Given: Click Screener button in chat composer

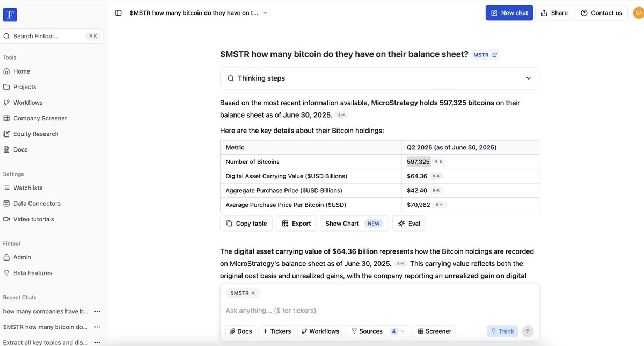Looking at the screenshot, I should coord(434,331).
